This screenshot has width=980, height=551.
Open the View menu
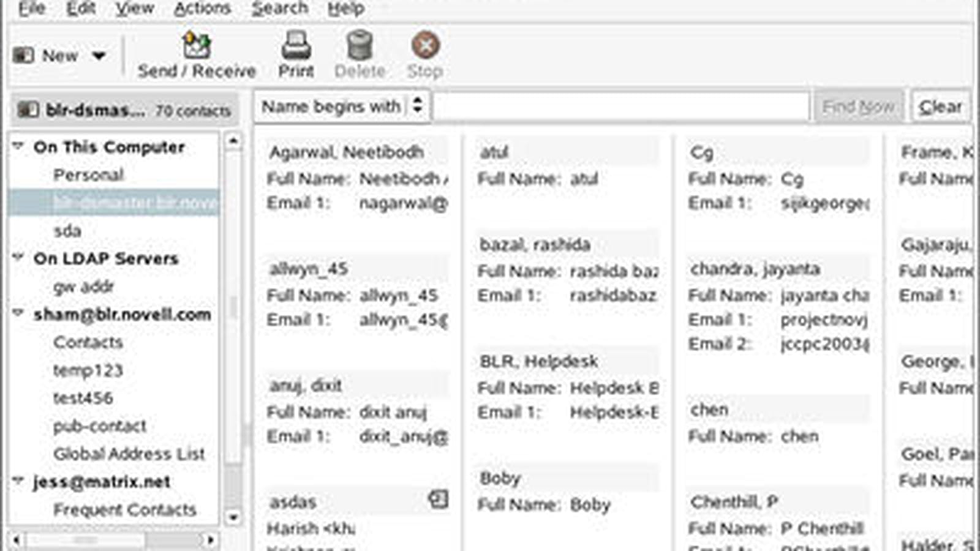tap(135, 9)
